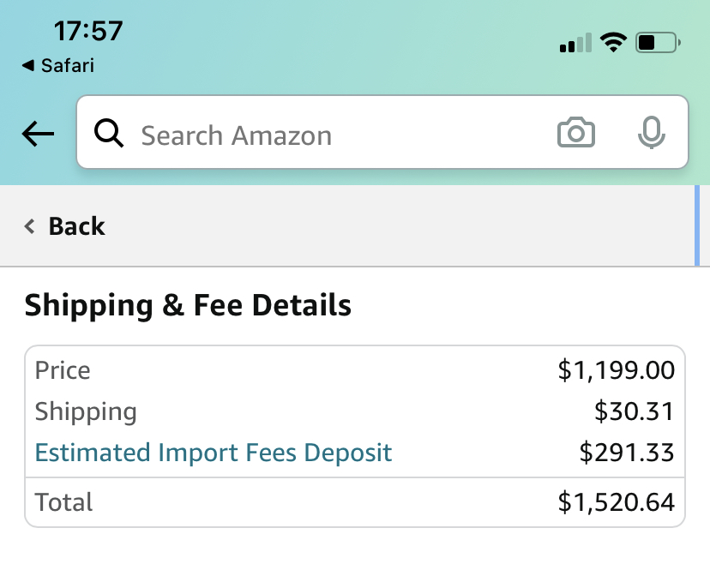710x588 pixels.
Task: Tap the left arrow beside the search bar
Action: point(38,134)
